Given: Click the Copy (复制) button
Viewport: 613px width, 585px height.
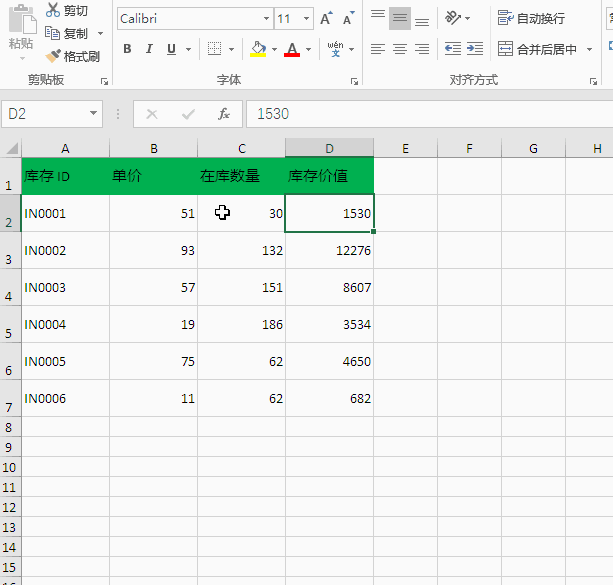Looking at the screenshot, I should pos(66,33).
